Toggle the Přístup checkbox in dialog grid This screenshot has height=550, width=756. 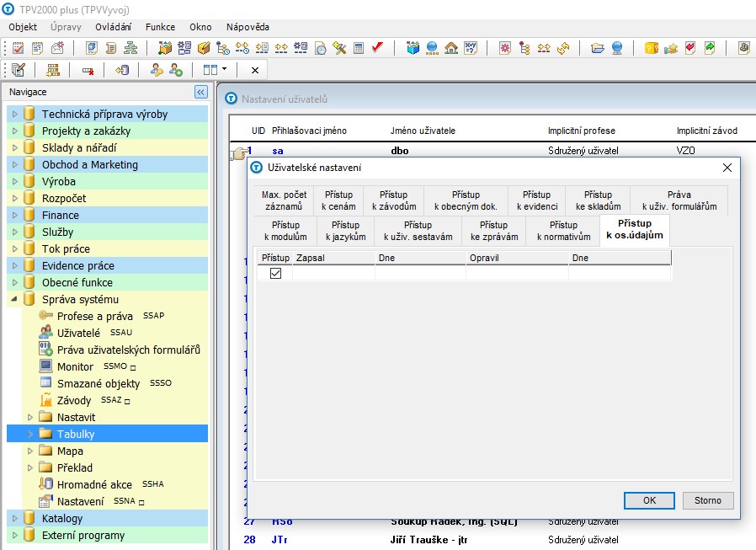tap(275, 273)
